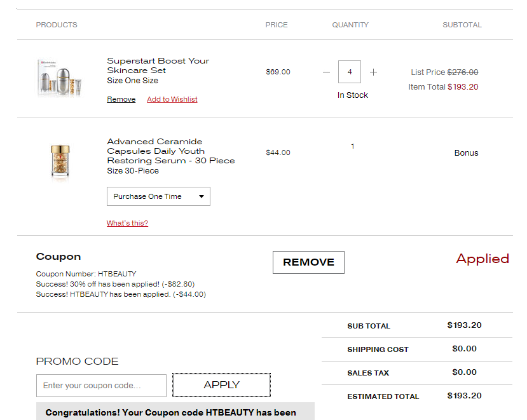Select the SALES TAX value $0.00
This screenshot has width=527, height=420.
pos(464,372)
